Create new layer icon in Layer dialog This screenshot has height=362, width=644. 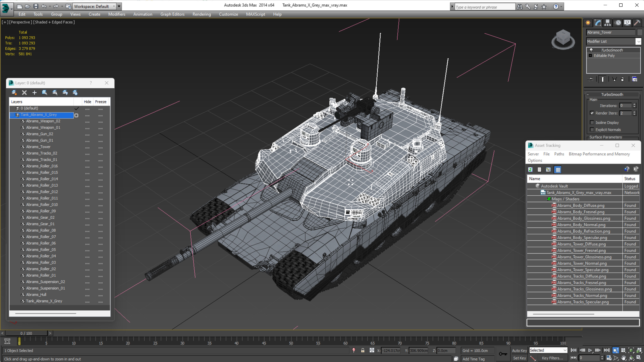pyautogui.click(x=14, y=93)
